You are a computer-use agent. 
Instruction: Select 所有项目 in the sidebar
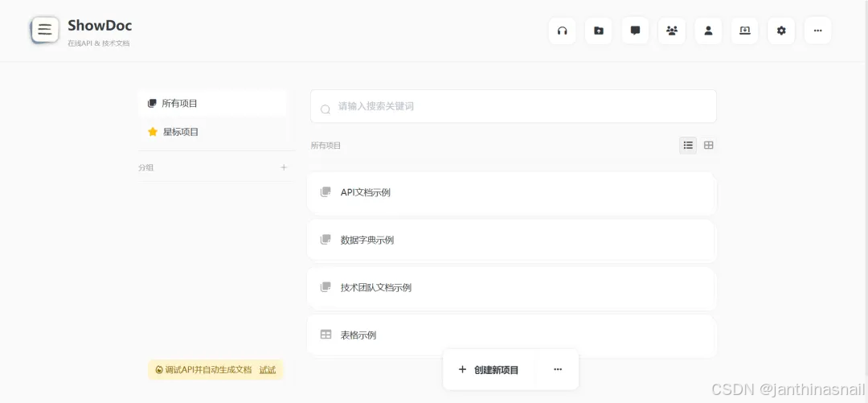pos(212,104)
